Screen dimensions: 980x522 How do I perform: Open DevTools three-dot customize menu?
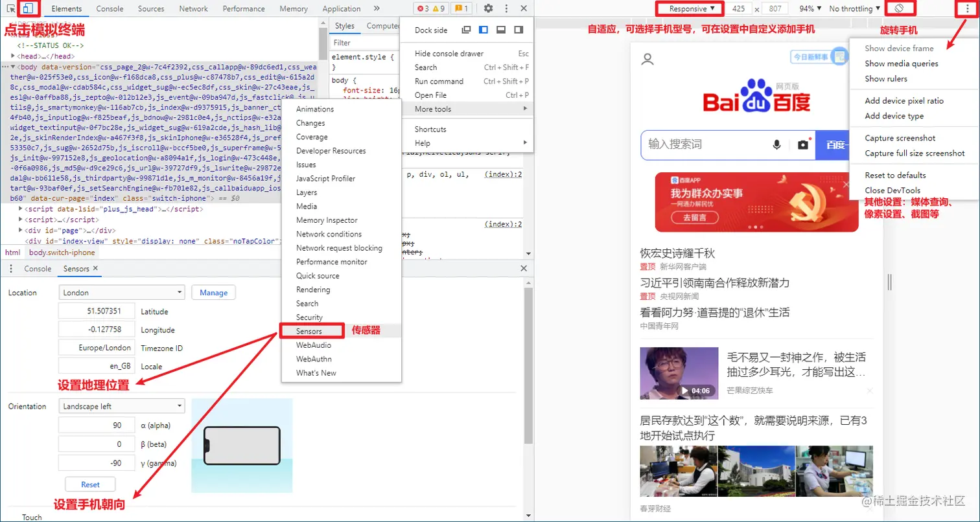(506, 8)
